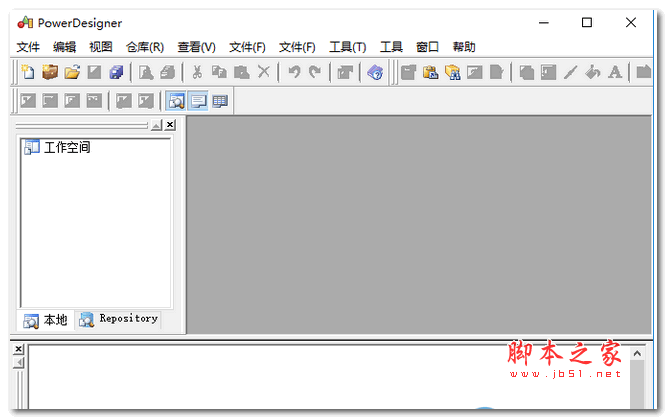The image size is (668, 420).
Task: Open the 视图 menu
Action: coord(101,47)
